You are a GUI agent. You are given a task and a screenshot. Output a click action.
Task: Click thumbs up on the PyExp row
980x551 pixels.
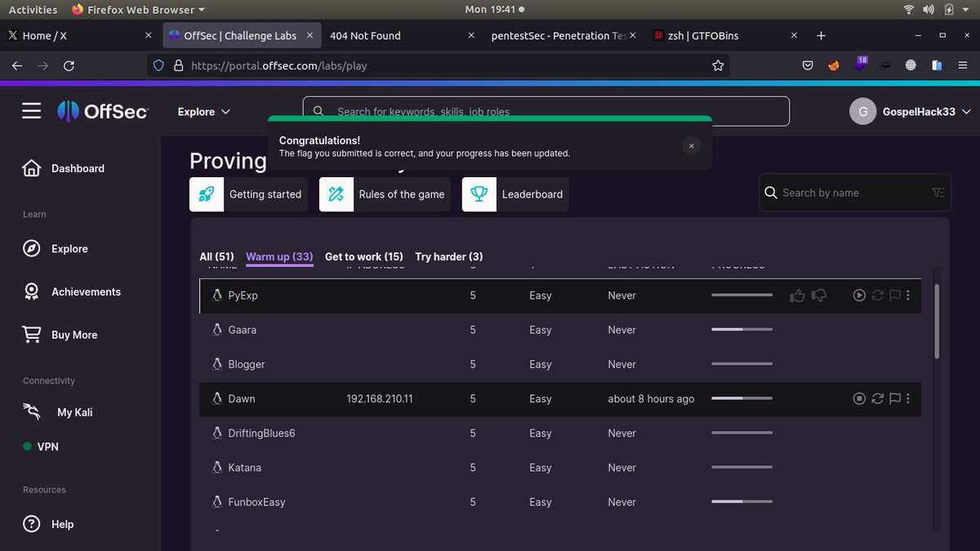pyautogui.click(x=797, y=295)
